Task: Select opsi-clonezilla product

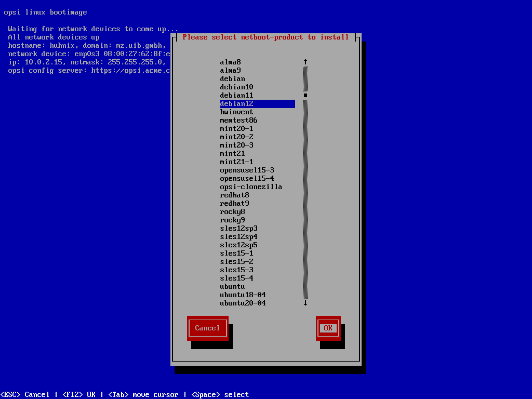Action: tap(258, 187)
